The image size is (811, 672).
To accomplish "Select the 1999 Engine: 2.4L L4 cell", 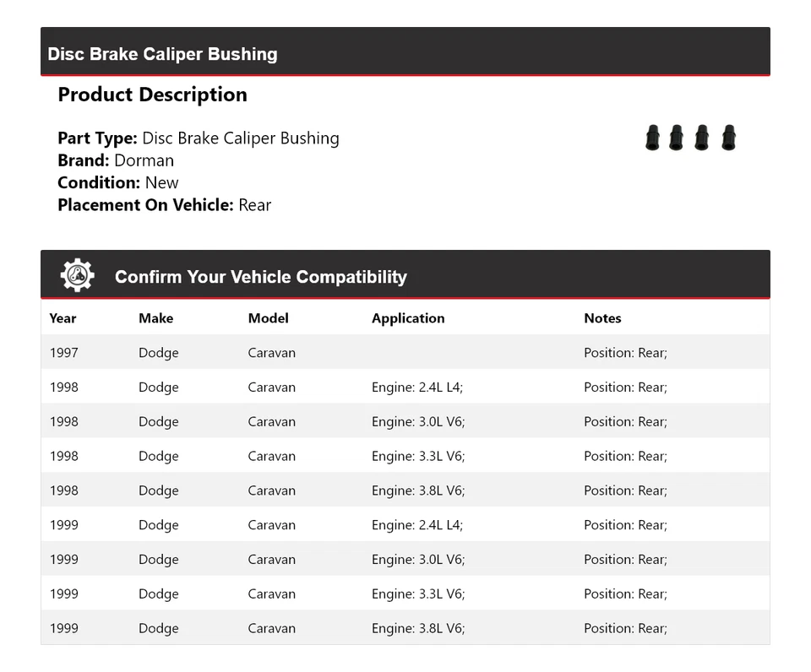I will (x=417, y=525).
